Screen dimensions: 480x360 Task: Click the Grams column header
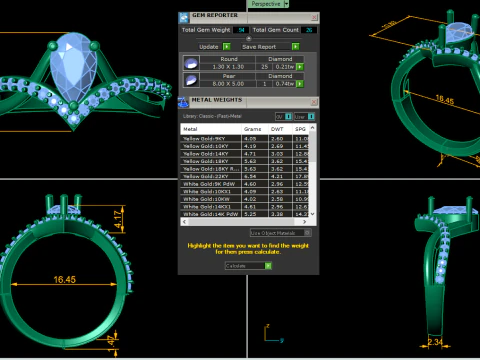255,129
